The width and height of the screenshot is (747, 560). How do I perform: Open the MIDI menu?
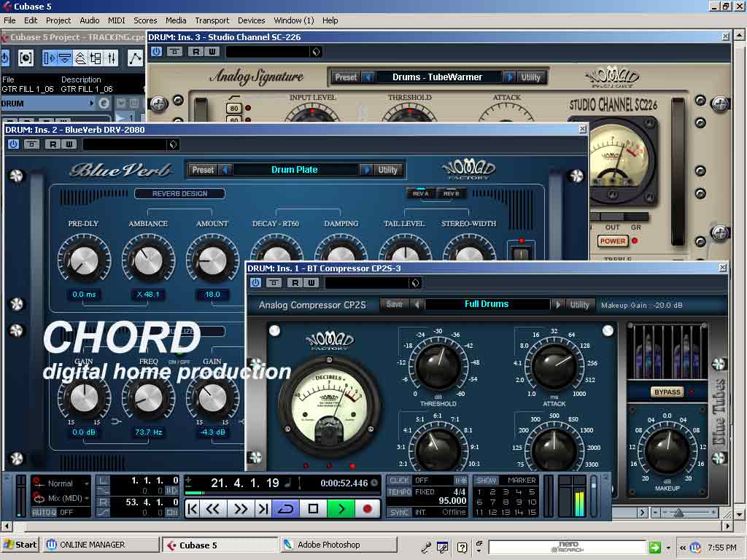pyautogui.click(x=116, y=20)
